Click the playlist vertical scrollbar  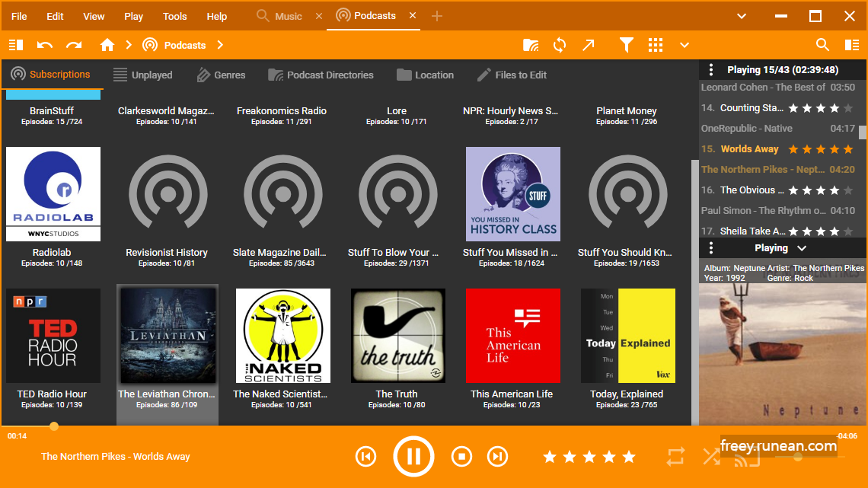[863, 132]
